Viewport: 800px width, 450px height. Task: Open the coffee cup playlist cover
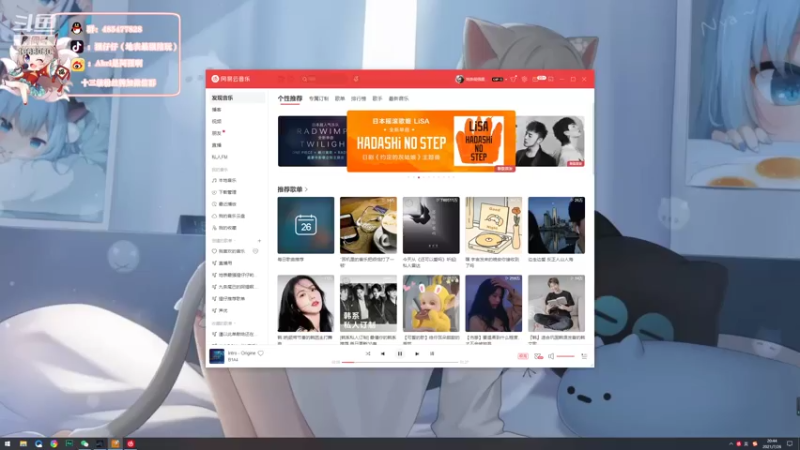[368, 225]
